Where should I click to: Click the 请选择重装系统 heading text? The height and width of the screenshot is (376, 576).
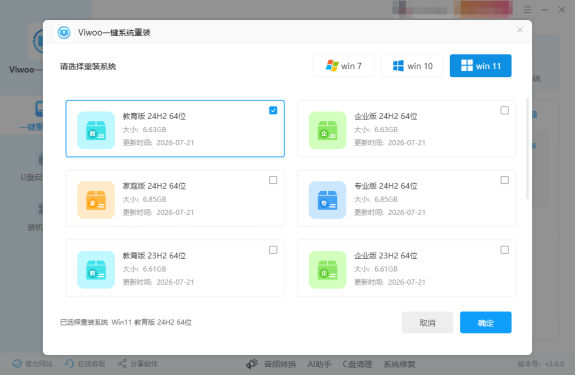pyautogui.click(x=88, y=66)
